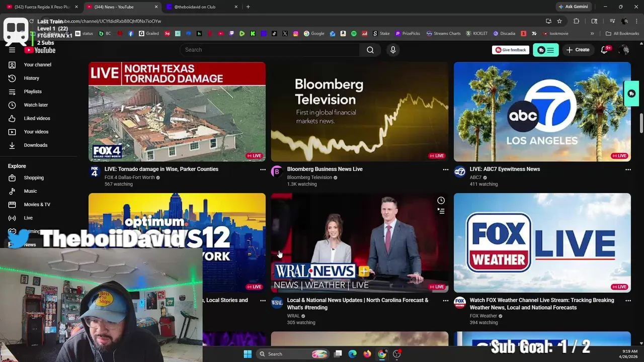
Task: Open more options for WRAL news video
Action: click(x=445, y=301)
